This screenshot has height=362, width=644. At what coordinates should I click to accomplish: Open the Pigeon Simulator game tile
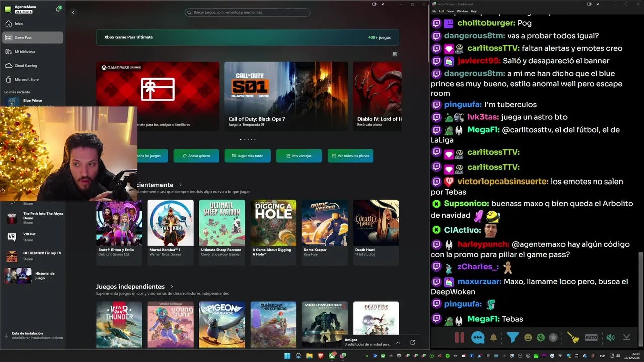tap(222, 325)
